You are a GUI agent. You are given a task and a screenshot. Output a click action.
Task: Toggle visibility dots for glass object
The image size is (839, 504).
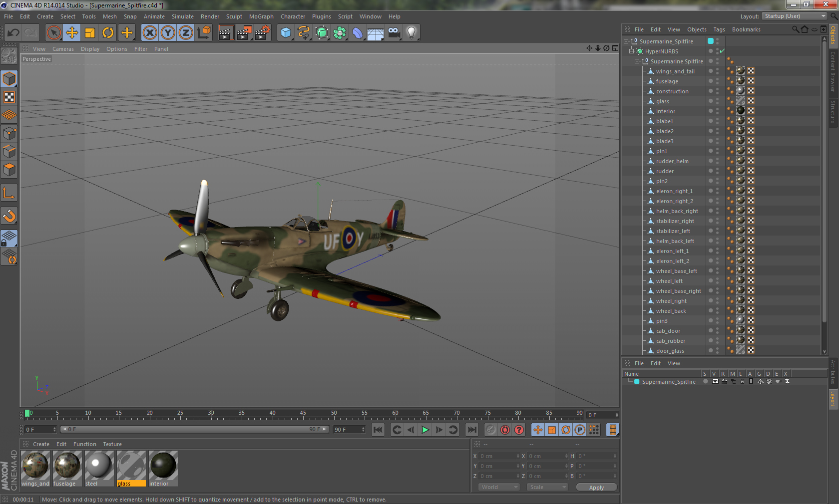[718, 101]
